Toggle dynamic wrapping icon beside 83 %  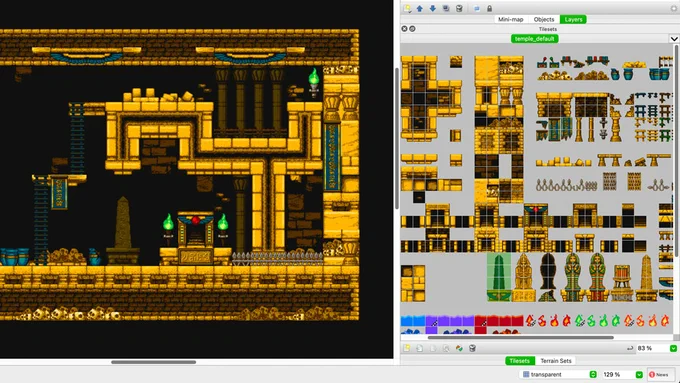(x=630, y=348)
